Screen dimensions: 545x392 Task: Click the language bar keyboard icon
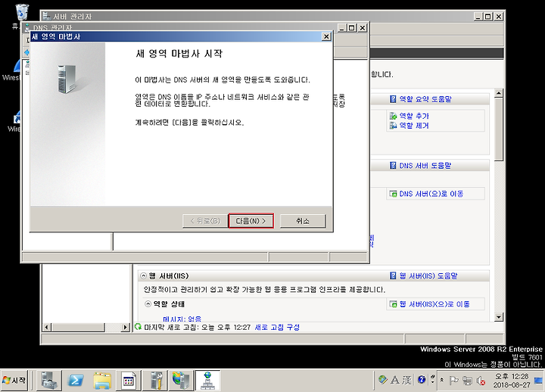point(383,379)
